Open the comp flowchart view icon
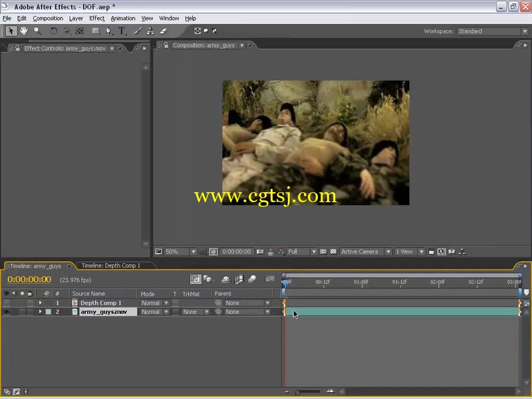 click(x=462, y=252)
